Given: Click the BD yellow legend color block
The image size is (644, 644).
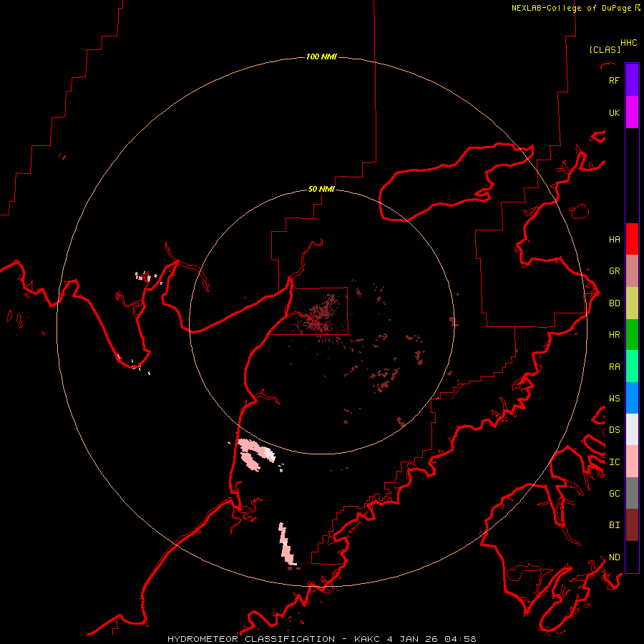Looking at the screenshot, I should pos(632,303).
